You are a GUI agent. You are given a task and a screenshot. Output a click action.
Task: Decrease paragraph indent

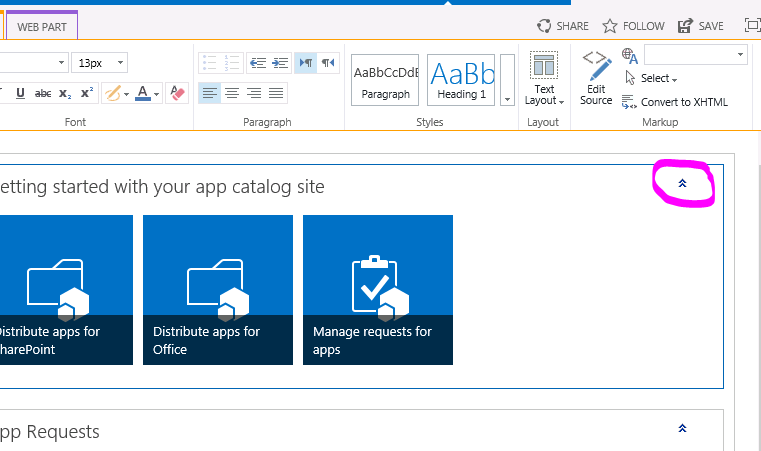[x=257, y=62]
